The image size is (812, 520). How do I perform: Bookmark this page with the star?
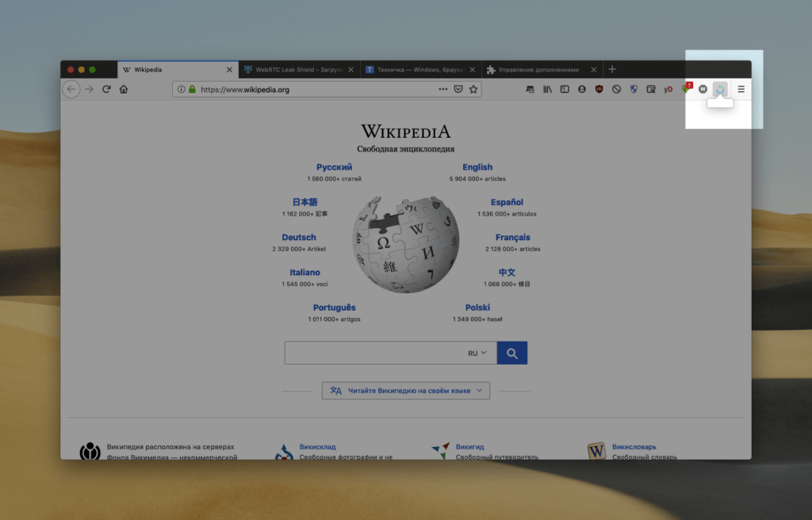coord(473,89)
